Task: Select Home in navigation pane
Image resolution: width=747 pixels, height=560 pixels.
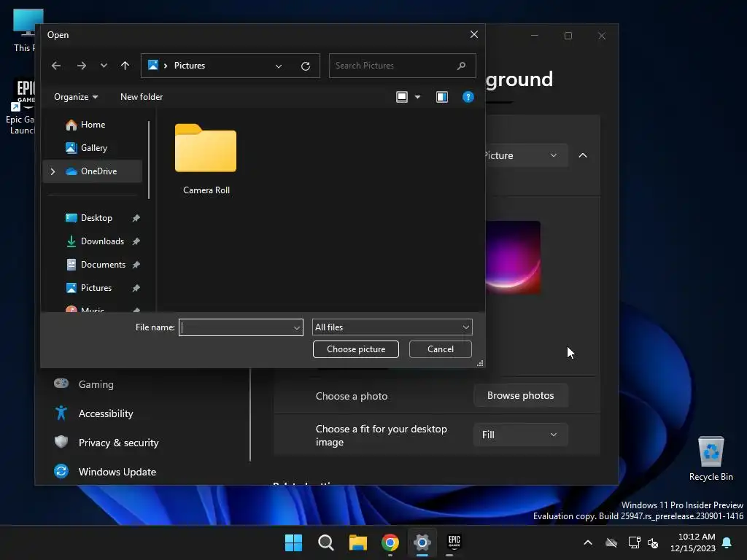Action: tap(93, 125)
